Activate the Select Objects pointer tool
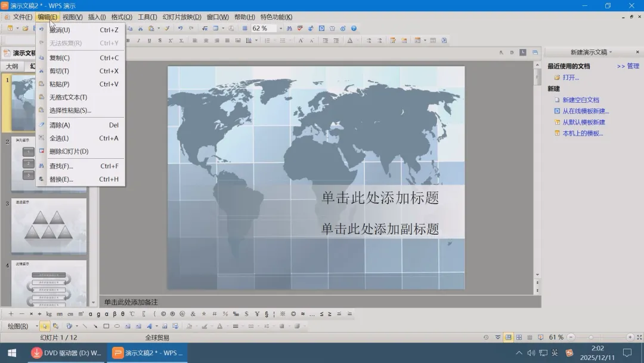The width and height of the screenshot is (644, 363). coord(44,326)
